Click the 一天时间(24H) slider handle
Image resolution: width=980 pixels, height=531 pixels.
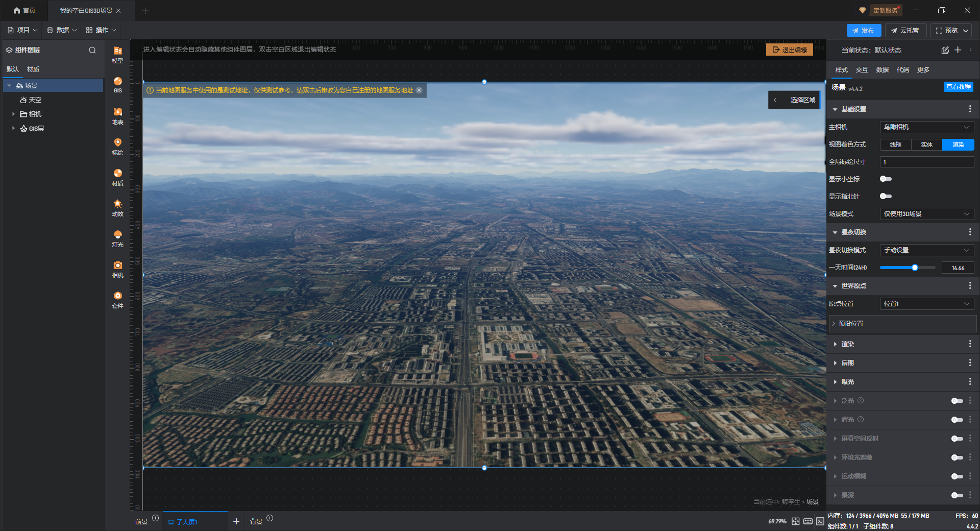coord(915,268)
